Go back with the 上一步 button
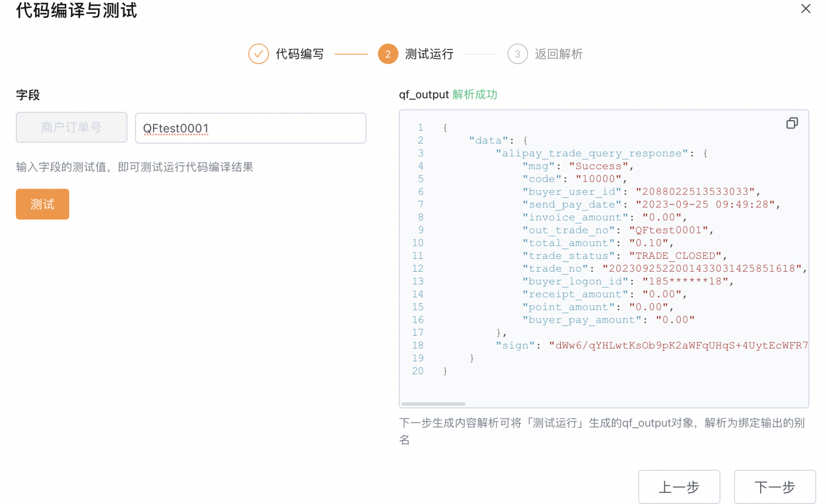Viewport: 826px width, 504px height. point(679,487)
